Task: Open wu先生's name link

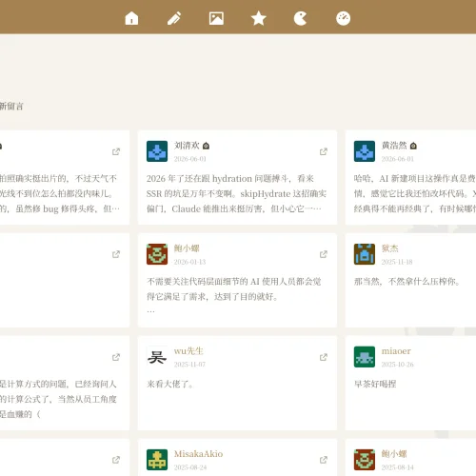Action: click(188, 351)
